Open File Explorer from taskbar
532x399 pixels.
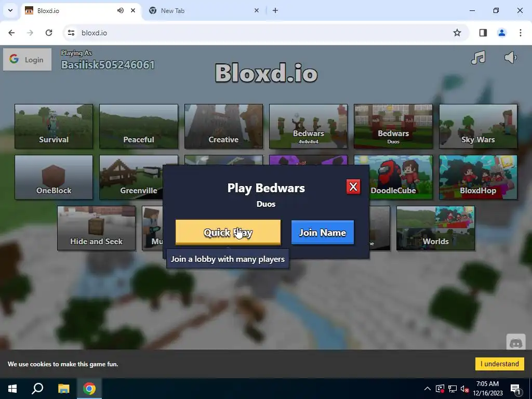pyautogui.click(x=63, y=389)
